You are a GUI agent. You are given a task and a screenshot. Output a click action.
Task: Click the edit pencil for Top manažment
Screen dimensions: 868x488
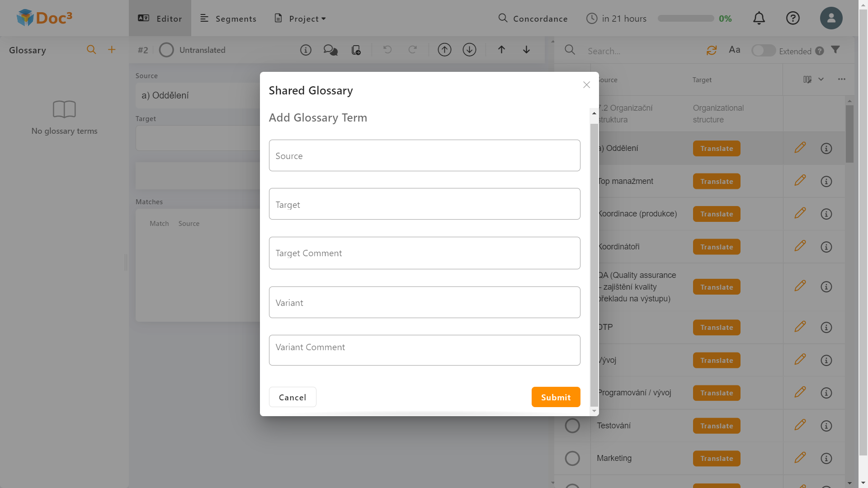click(800, 181)
